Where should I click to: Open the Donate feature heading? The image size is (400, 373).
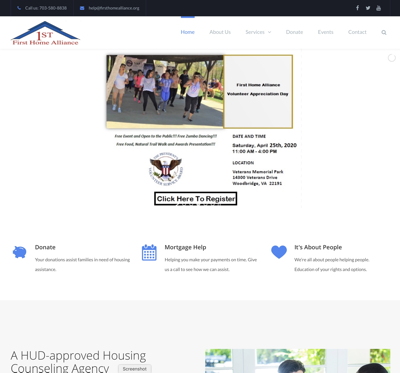[45, 247]
